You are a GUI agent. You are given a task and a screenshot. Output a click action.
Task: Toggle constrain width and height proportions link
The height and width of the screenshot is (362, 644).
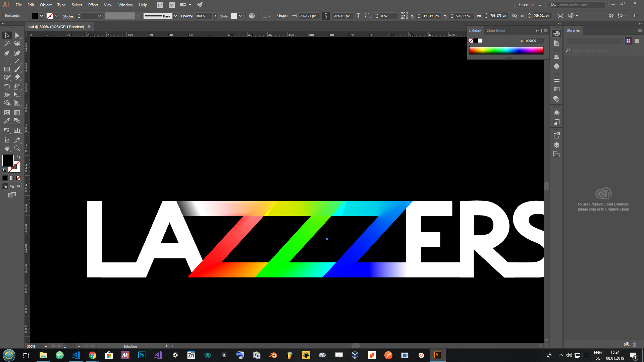(x=514, y=16)
